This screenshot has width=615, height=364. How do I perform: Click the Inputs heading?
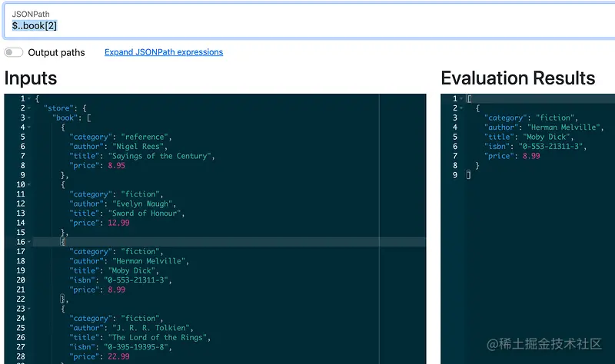[31, 78]
